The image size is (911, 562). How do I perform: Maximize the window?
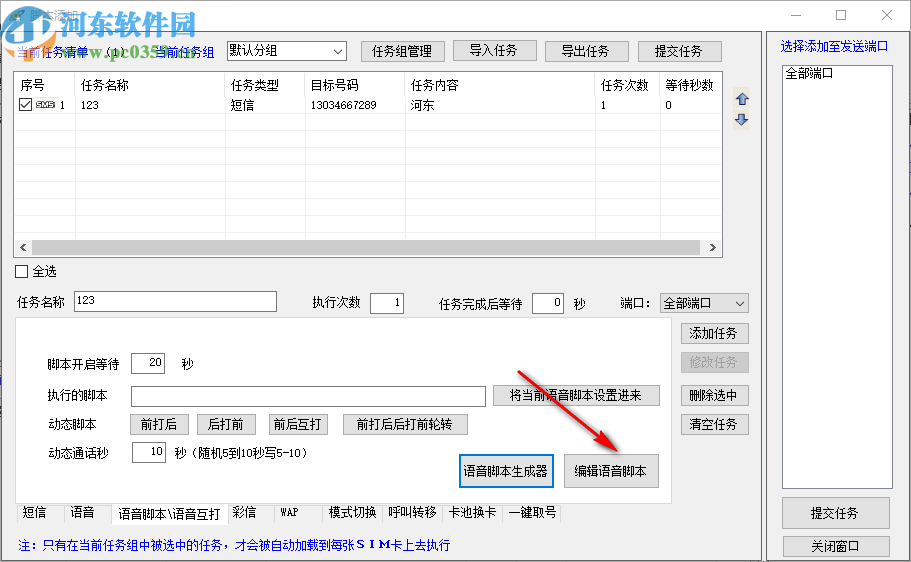(x=841, y=15)
